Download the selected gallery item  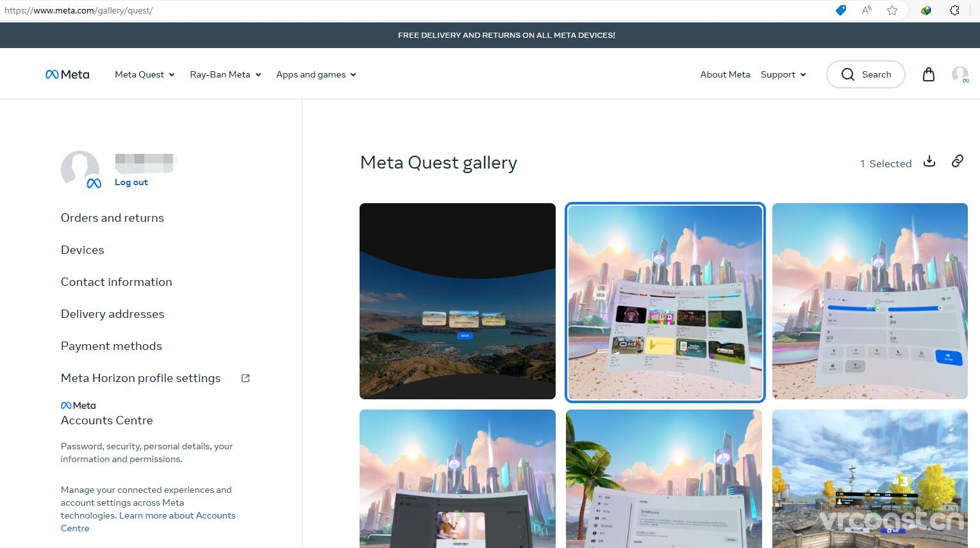[x=929, y=162]
